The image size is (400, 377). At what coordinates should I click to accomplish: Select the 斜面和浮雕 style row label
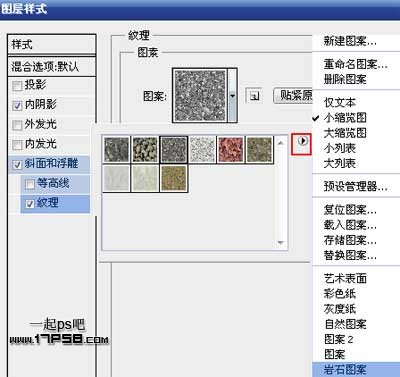(x=51, y=164)
